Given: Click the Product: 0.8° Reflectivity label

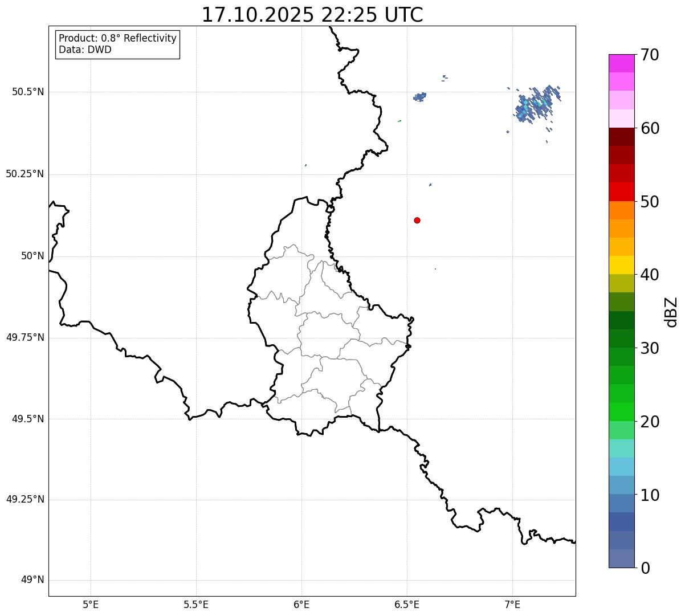Looking at the screenshot, I should tap(118, 38).
